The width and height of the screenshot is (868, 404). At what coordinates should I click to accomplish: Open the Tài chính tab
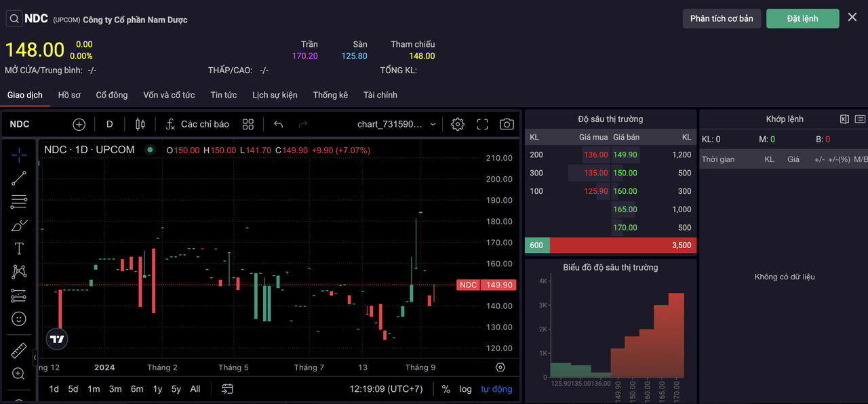pyautogui.click(x=380, y=95)
